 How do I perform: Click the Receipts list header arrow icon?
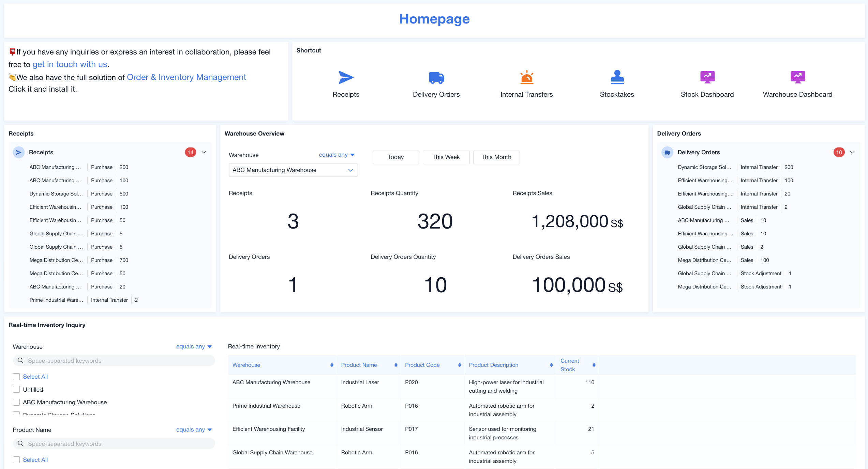coord(19,152)
